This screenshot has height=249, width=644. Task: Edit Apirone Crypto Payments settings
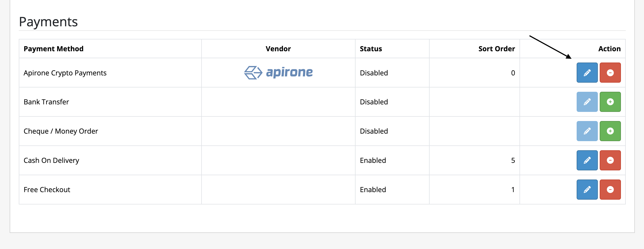(587, 73)
